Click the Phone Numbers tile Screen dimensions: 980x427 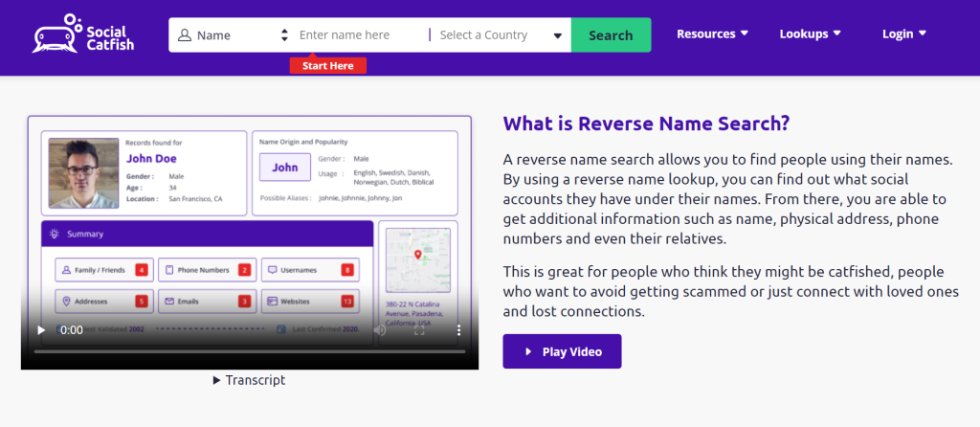pos(207,270)
